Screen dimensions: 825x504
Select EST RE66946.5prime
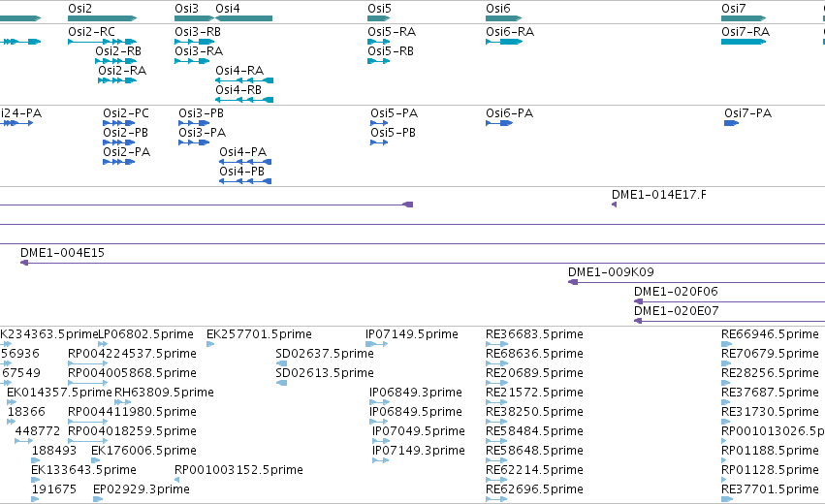[x=726, y=344]
